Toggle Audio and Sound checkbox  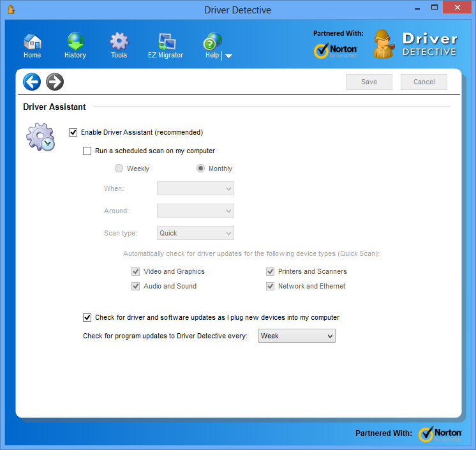tap(135, 286)
